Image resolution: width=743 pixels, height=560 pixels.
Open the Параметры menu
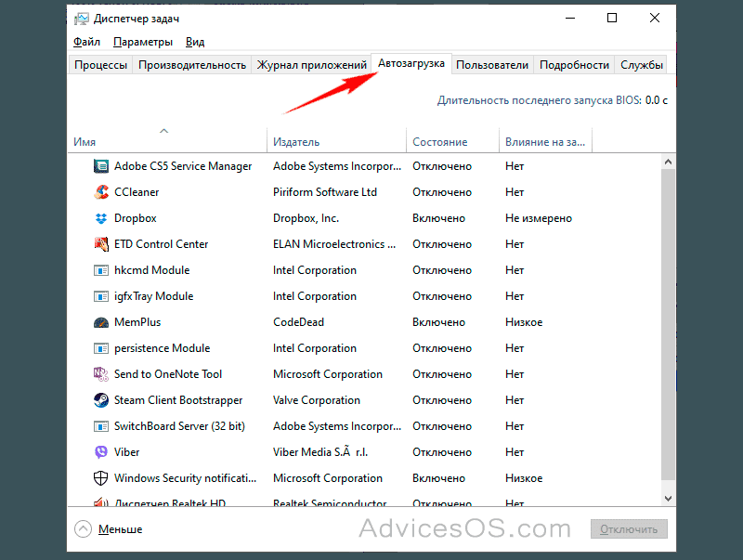(143, 42)
